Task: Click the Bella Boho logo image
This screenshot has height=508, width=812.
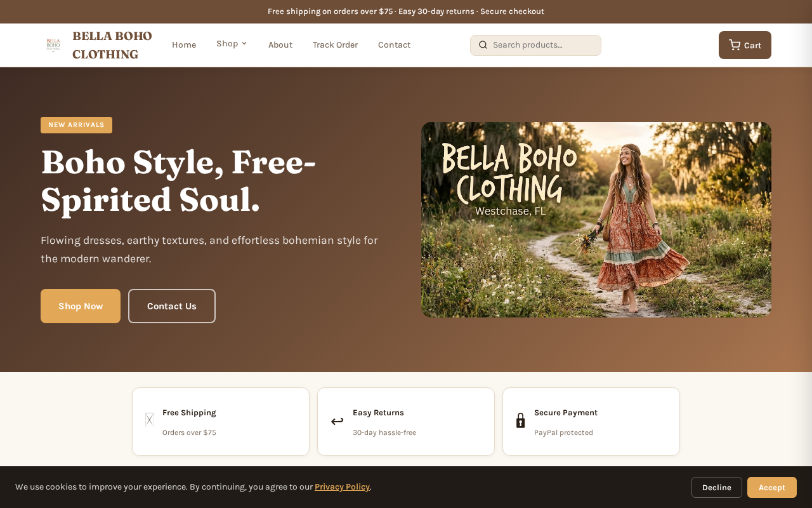Action: tap(53, 45)
